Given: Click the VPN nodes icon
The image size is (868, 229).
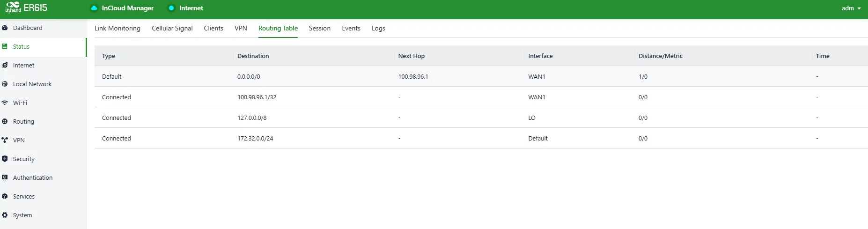Looking at the screenshot, I should point(5,140).
